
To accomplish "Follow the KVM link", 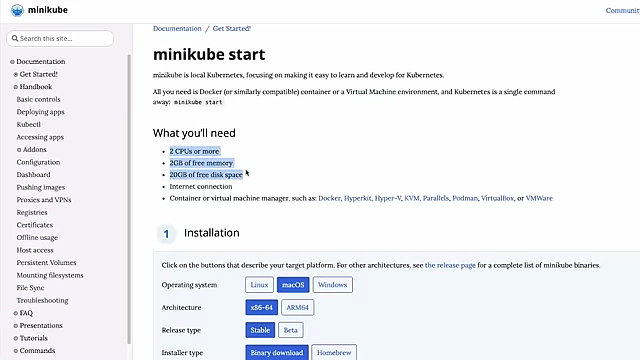I will point(412,198).
